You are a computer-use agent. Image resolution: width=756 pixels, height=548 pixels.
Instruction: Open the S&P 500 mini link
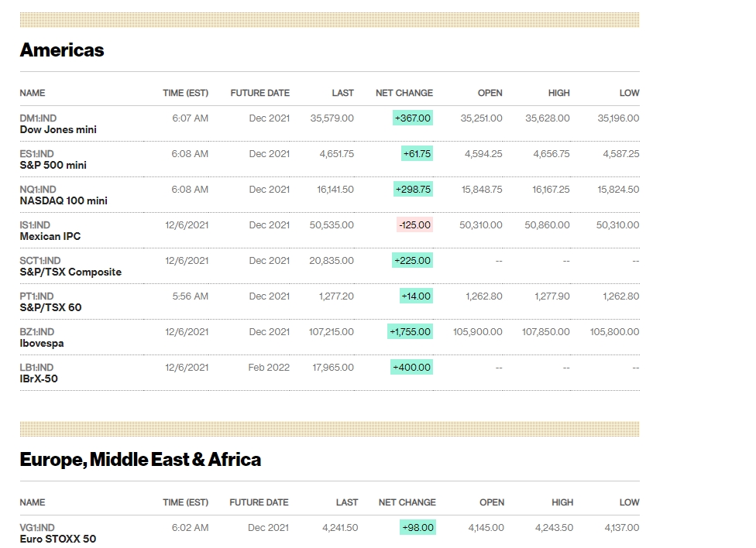[53, 166]
